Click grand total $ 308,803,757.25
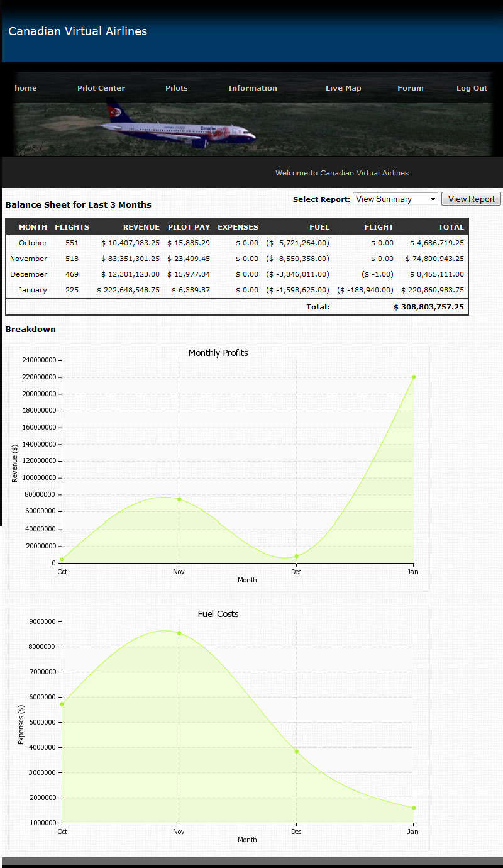The image size is (503, 868). coord(429,307)
